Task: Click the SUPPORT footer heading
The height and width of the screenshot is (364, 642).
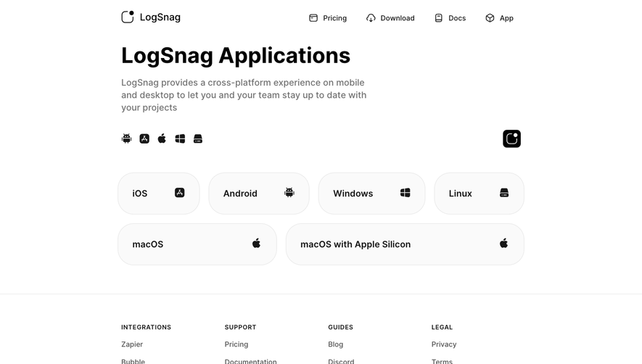Action: (240, 327)
